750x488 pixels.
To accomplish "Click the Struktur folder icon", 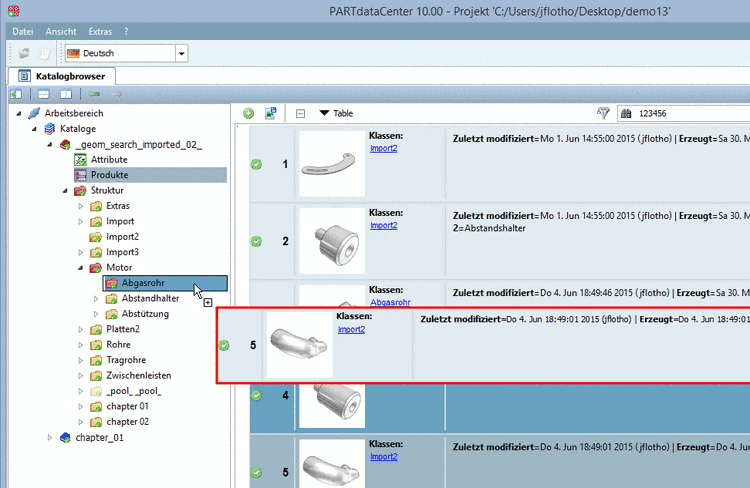I will 80,190.
